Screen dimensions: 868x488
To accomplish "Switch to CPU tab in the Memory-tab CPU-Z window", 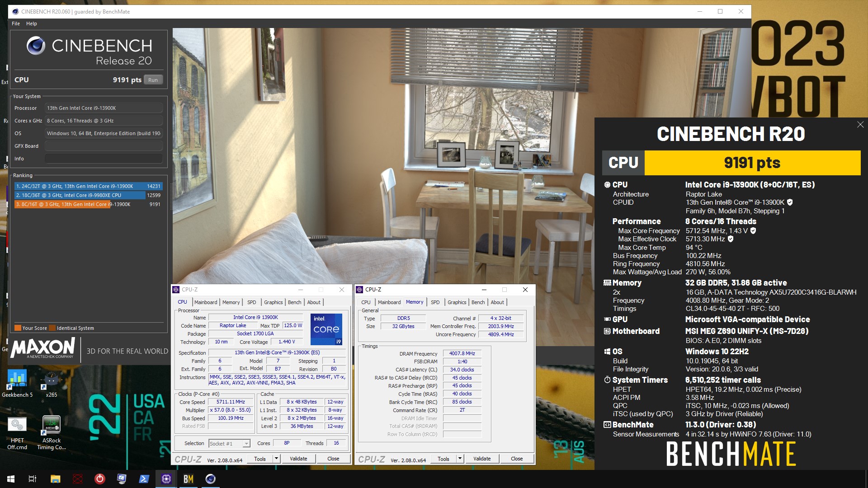I will coord(366,302).
